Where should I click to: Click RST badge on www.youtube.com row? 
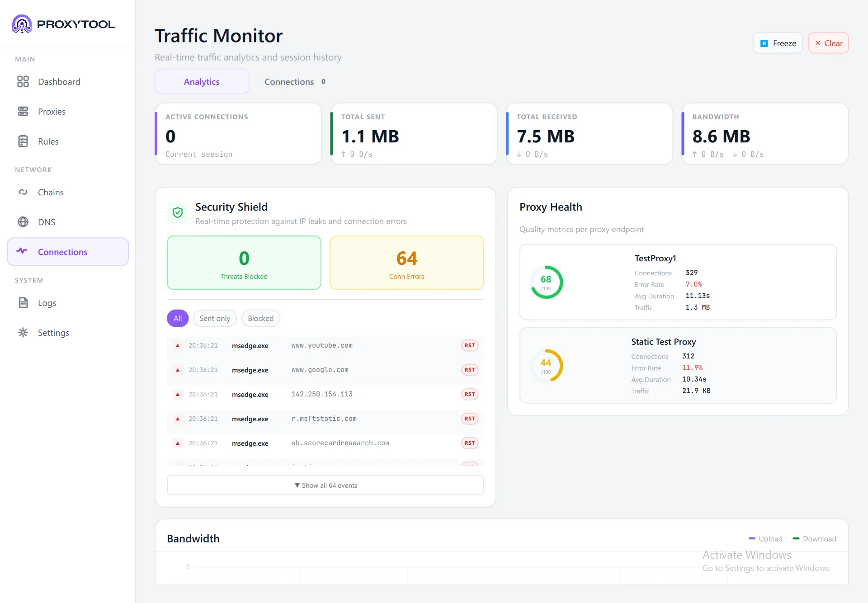[x=470, y=345]
